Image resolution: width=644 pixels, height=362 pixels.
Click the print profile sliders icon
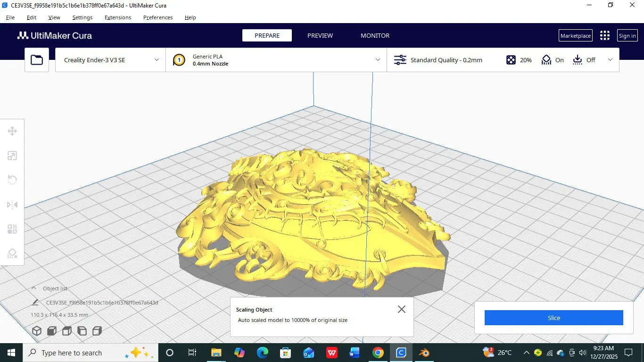[x=400, y=60]
